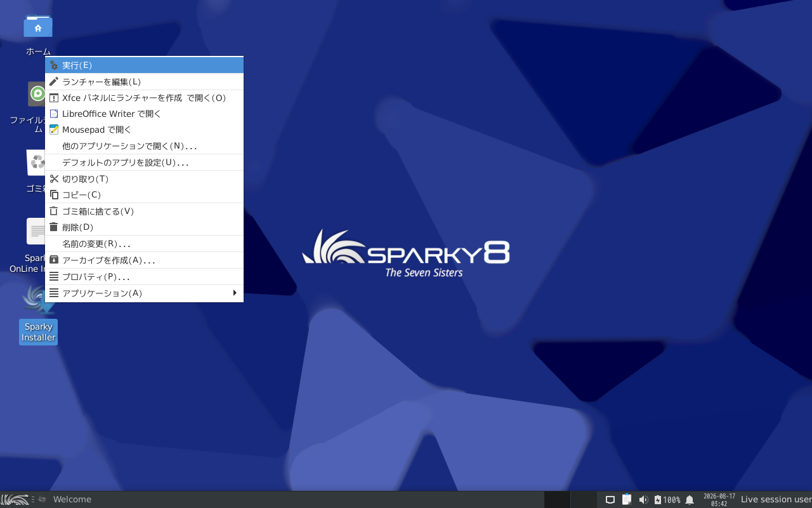Choose 削除(D) in the context menu
812x508 pixels.
[x=144, y=227]
